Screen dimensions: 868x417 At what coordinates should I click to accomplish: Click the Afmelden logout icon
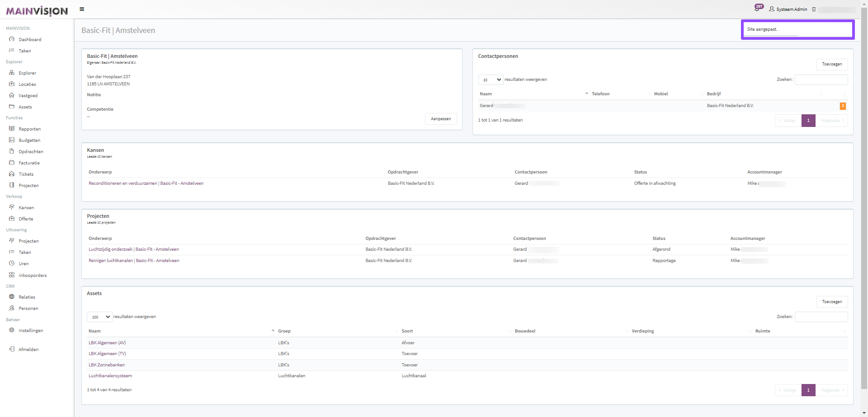12,349
